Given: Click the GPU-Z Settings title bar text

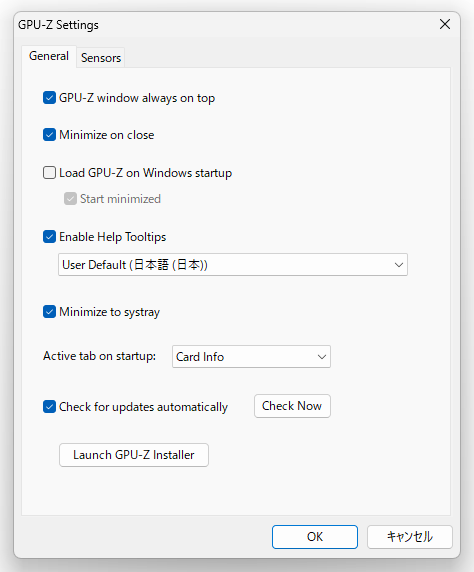Looking at the screenshot, I should pos(58,25).
